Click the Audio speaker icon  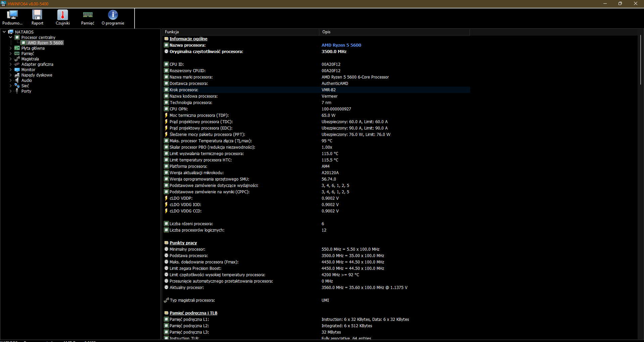pos(17,80)
